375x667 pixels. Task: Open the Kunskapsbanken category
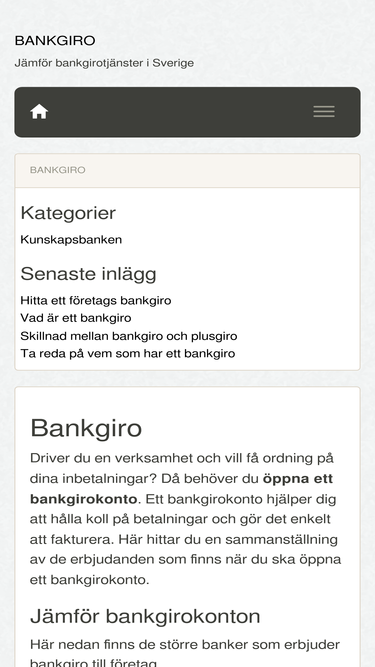(x=71, y=239)
